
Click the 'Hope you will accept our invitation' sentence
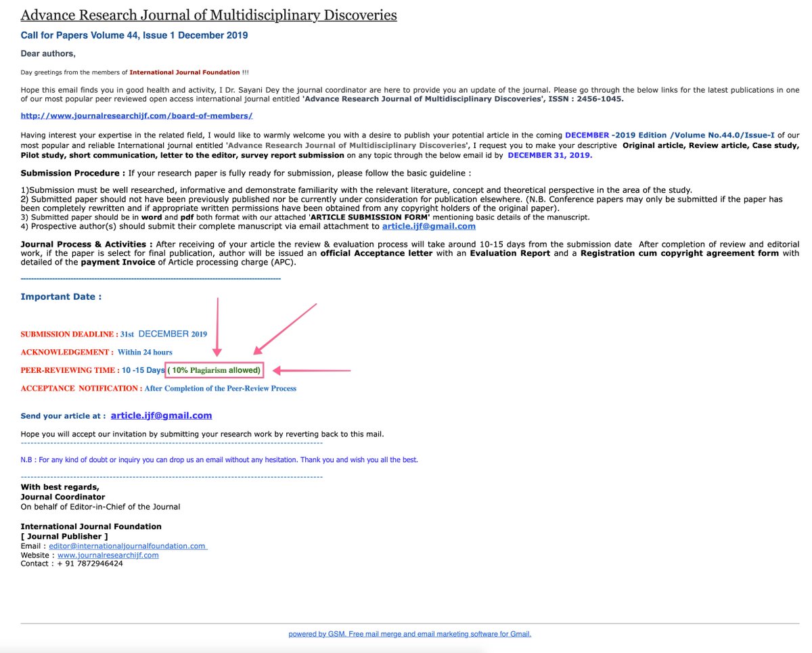[x=202, y=434]
